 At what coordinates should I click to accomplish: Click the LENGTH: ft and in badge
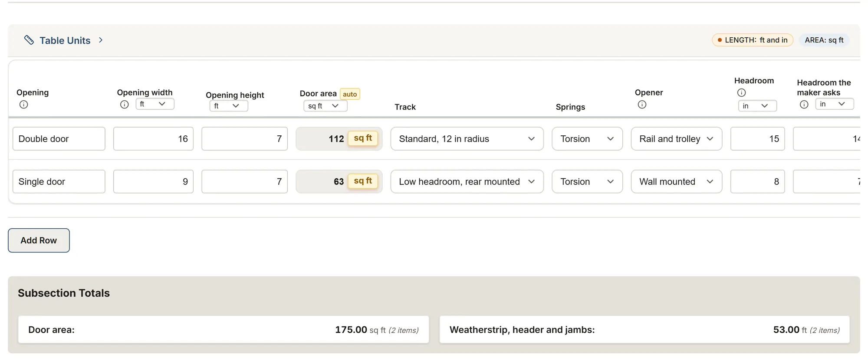point(753,40)
